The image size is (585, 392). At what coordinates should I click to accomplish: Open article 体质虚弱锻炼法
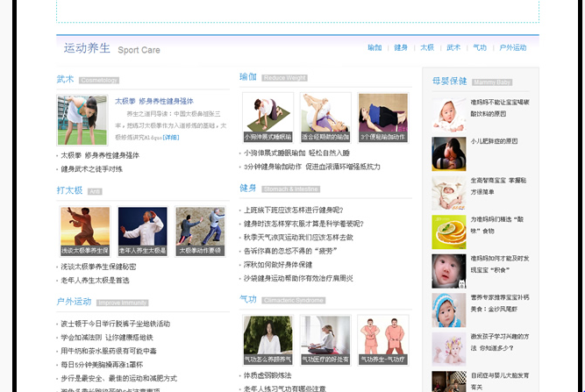(x=268, y=375)
